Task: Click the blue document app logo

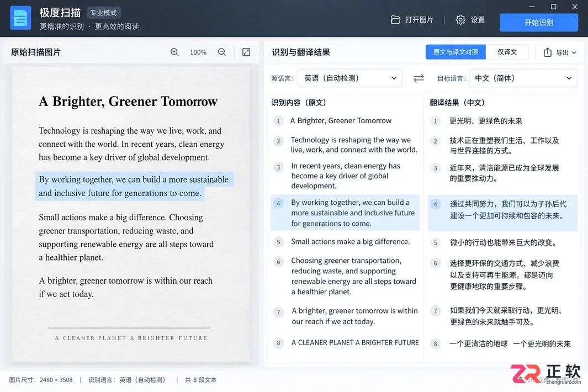Action: click(x=20, y=18)
